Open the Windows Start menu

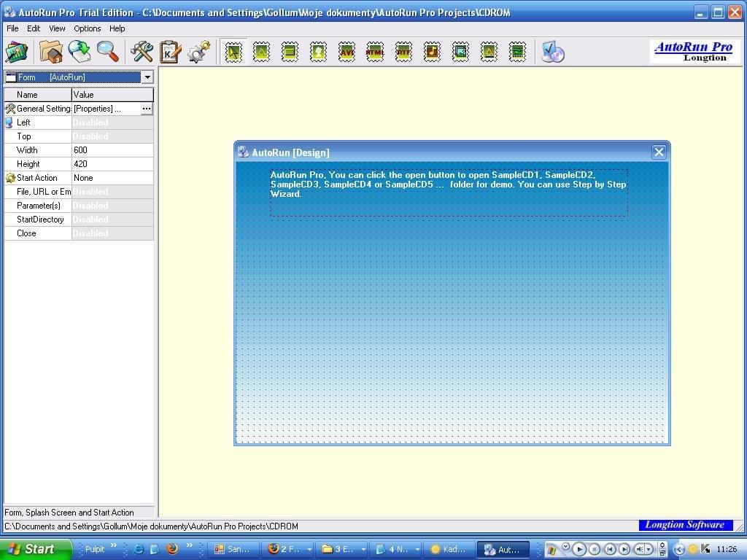(x=35, y=549)
